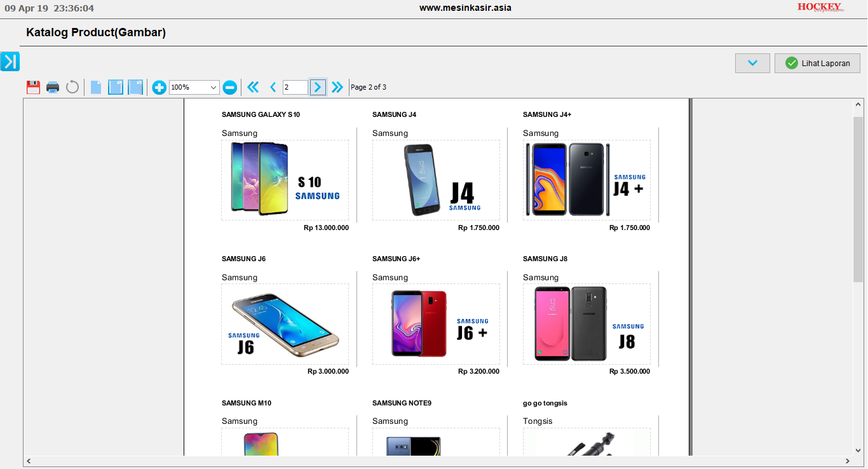Click the Samsung Galaxy S10 product image

tap(285, 180)
